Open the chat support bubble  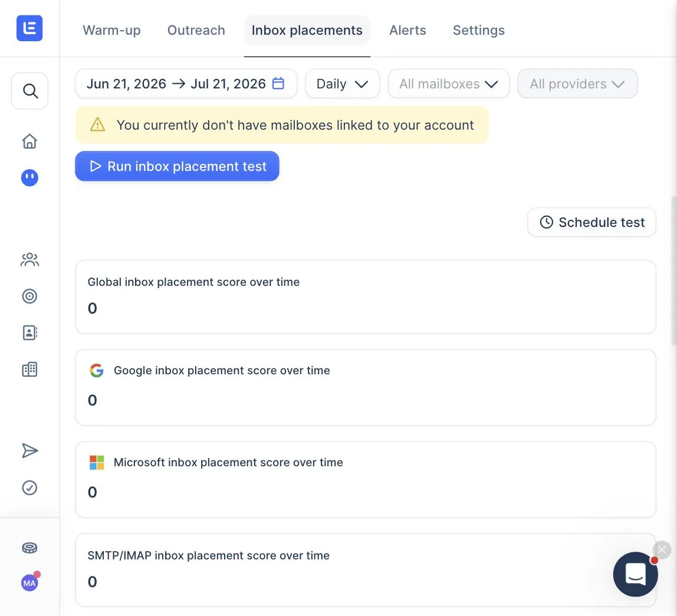click(636, 574)
